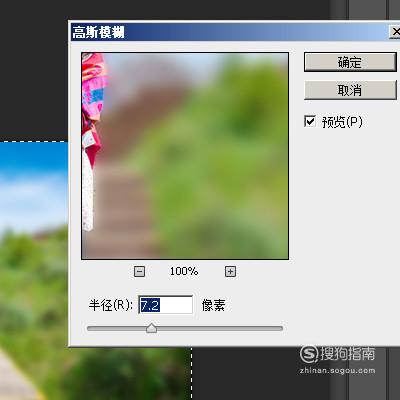Click the 预览(P) label text
Image resolution: width=400 pixels, height=400 pixels.
point(342,122)
